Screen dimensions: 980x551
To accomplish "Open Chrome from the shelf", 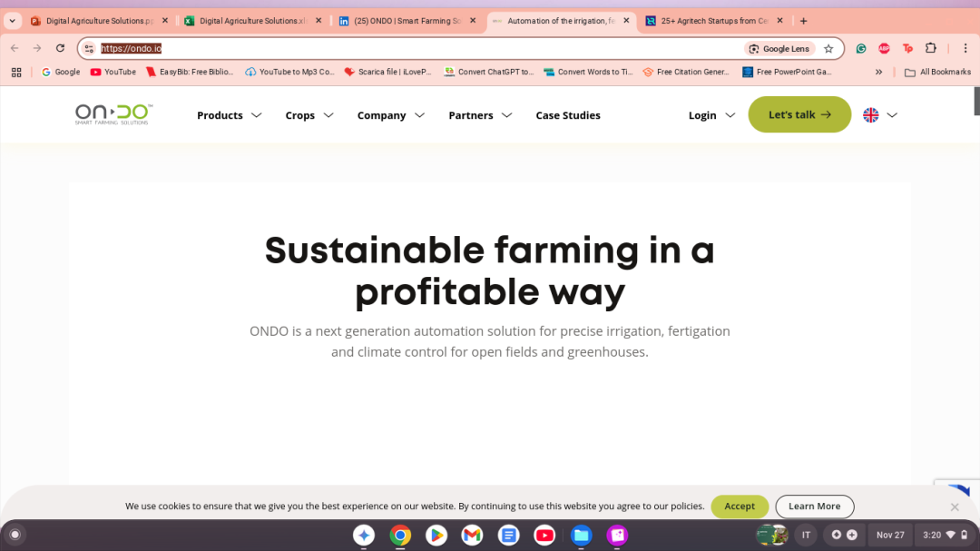I will (400, 535).
